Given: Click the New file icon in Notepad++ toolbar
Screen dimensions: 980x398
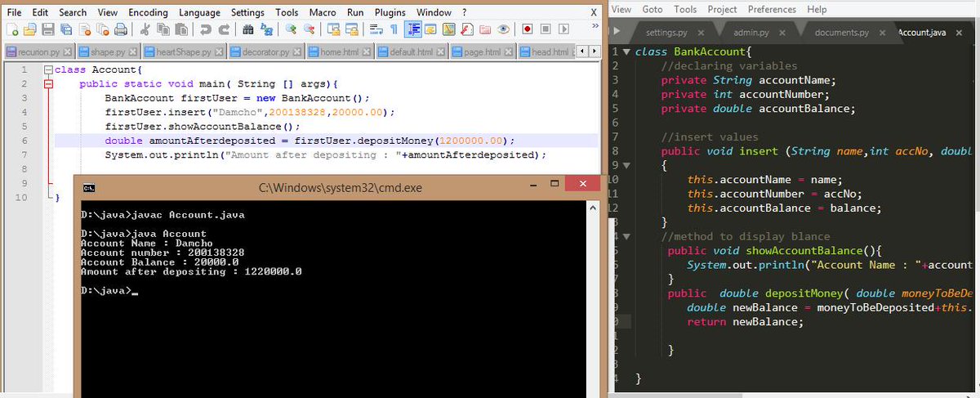Looking at the screenshot, I should point(11,29).
